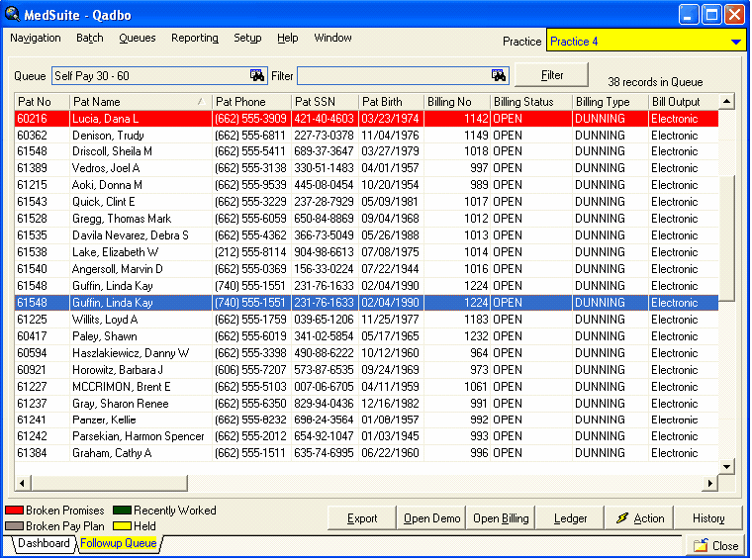The width and height of the screenshot is (752, 560).
Task: Select the Parsekian, Harmon Spencer row
Action: 366,436
